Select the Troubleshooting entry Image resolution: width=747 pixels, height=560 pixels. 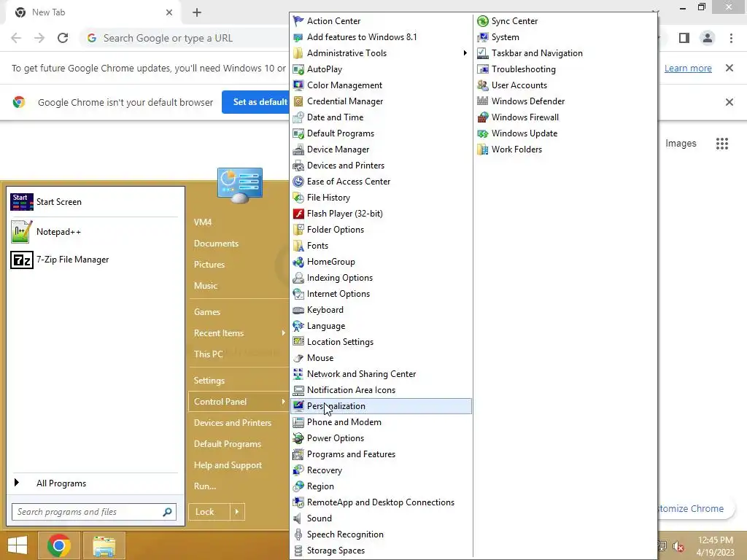pos(565,69)
